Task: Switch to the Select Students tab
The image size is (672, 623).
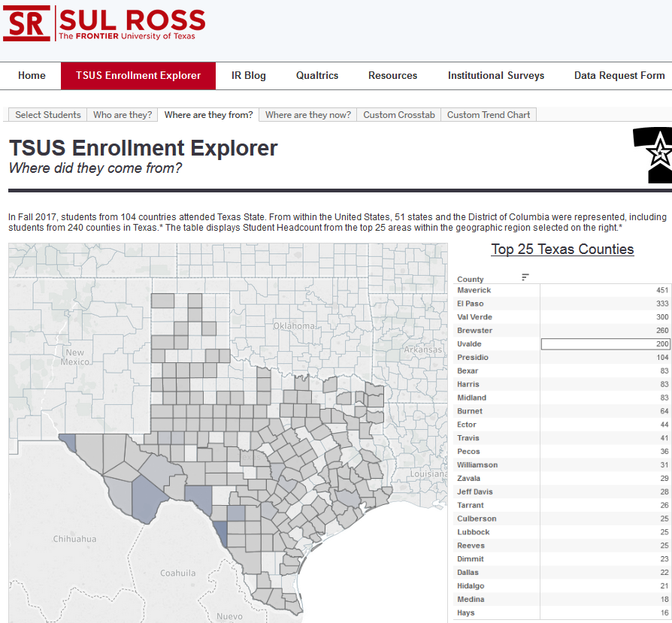Action: click(48, 115)
